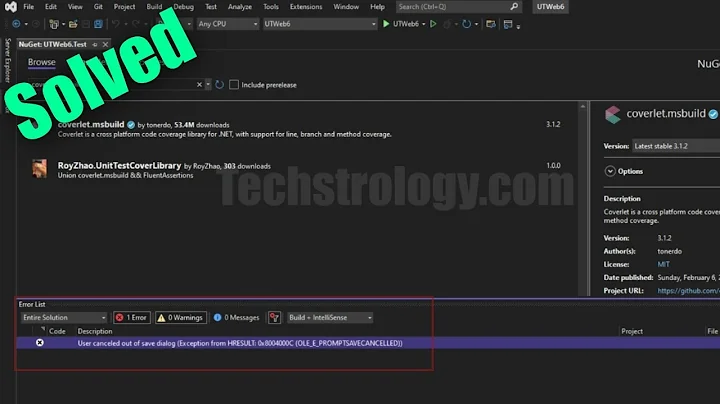Open the search history dropdown arrow

[208, 84]
